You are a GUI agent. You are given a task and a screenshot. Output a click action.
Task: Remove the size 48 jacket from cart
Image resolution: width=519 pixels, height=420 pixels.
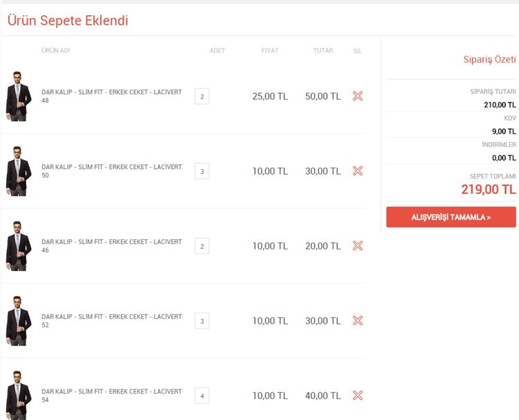coord(358,96)
